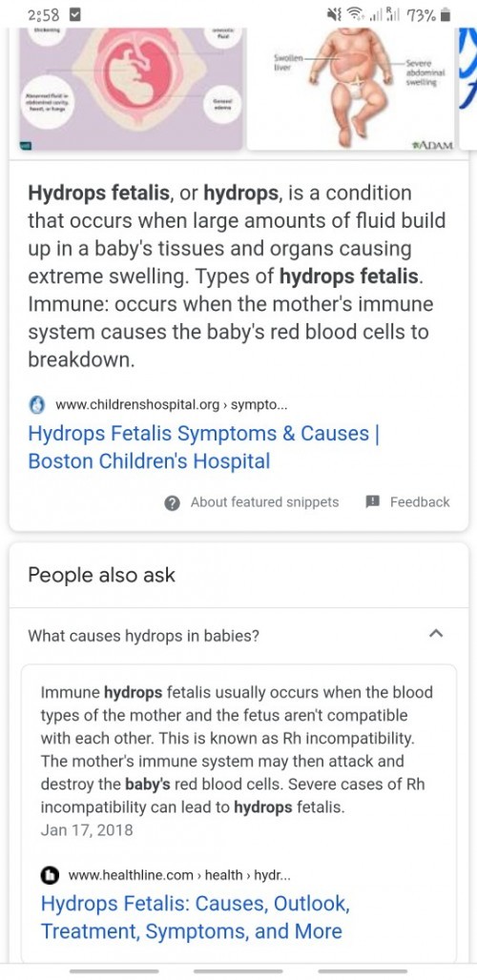Open the ADAM swollen baby illustration
Image resolution: width=477 pixels, height=980 pixels.
coord(350,88)
